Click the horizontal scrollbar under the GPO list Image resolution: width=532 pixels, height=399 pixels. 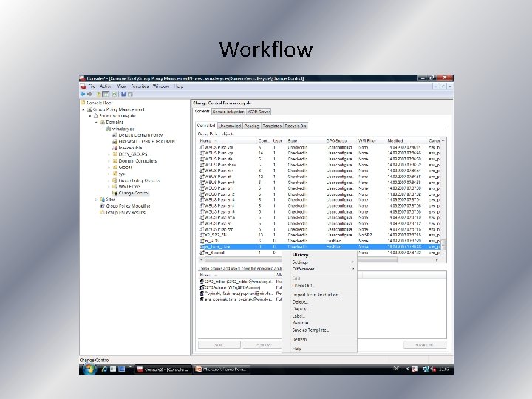319,260
